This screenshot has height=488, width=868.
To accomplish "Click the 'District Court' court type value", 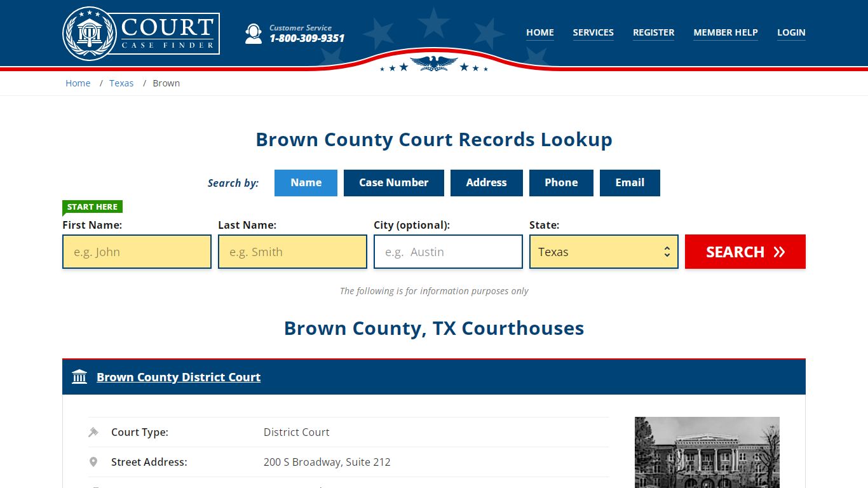I will pyautogui.click(x=297, y=432).
